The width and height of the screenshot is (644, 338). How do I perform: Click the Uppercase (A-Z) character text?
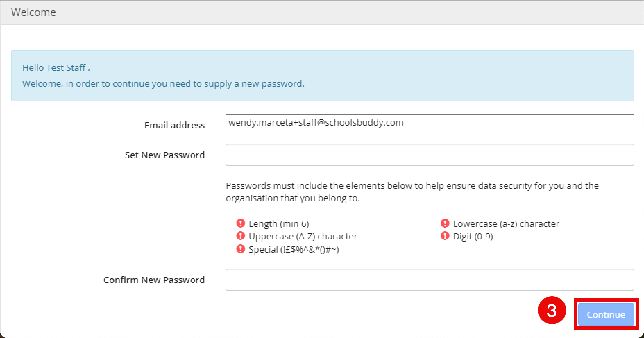click(x=303, y=236)
